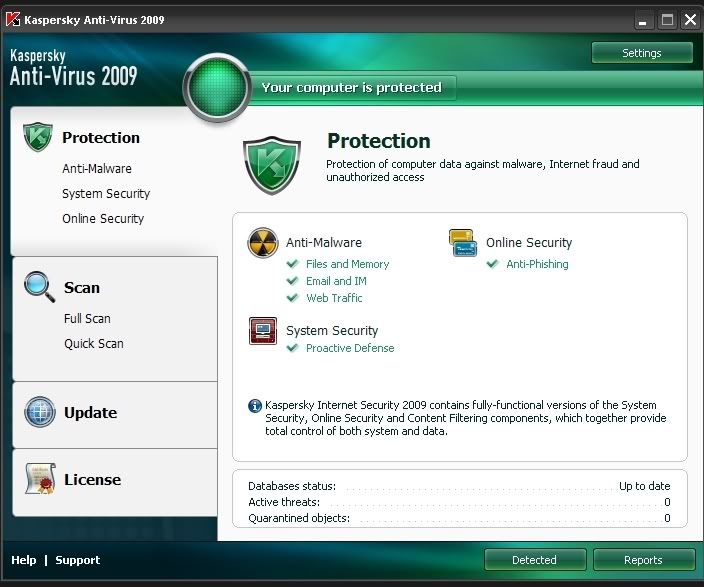Image resolution: width=704 pixels, height=587 pixels.
Task: Click System Security heading in main panel
Action: 332,331
